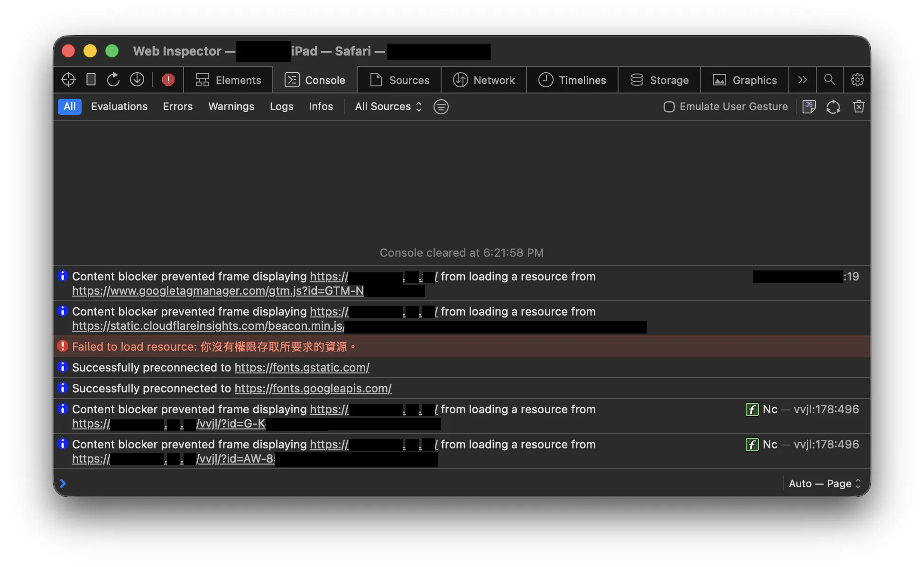Open the fonts.gstatic.com link

pos(302,368)
